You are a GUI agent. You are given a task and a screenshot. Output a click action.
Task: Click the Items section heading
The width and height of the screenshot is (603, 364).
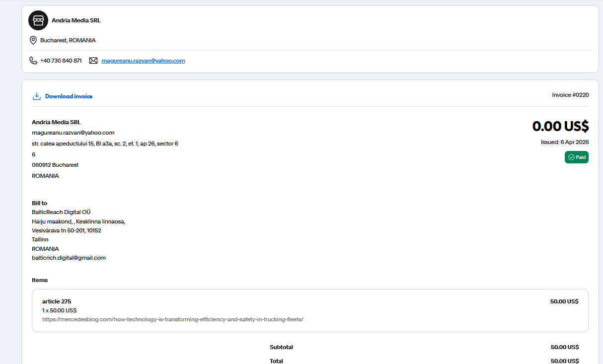pyautogui.click(x=40, y=280)
